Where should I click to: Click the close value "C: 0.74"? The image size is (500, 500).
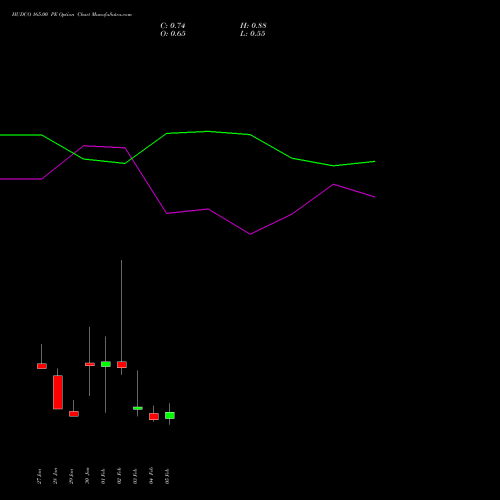pyautogui.click(x=173, y=26)
